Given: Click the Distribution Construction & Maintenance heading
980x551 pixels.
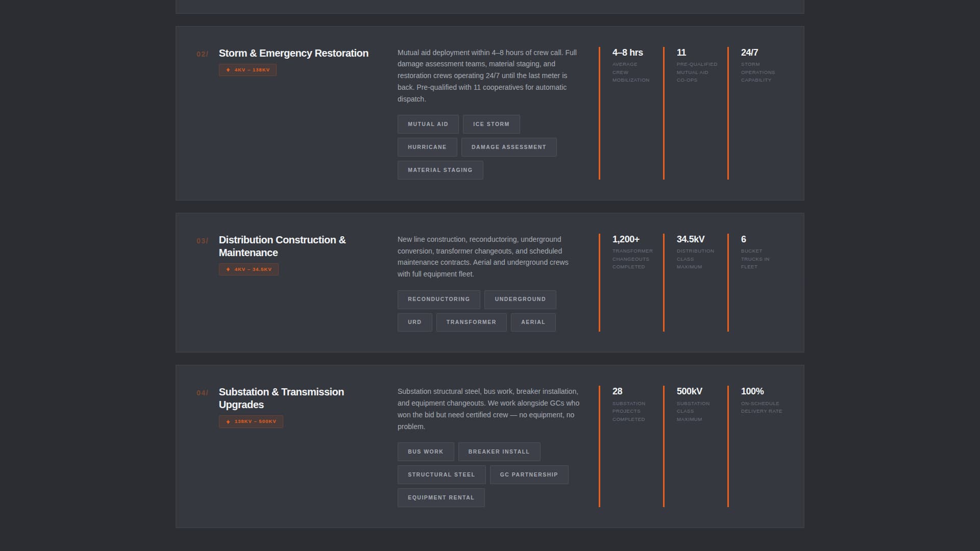Looking at the screenshot, I should point(282,246).
